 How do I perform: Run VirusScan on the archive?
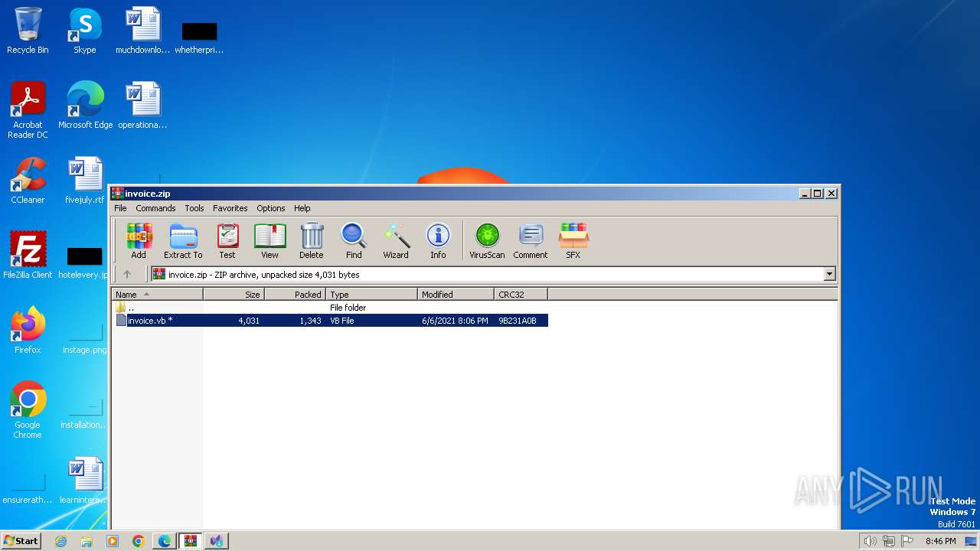tap(487, 241)
